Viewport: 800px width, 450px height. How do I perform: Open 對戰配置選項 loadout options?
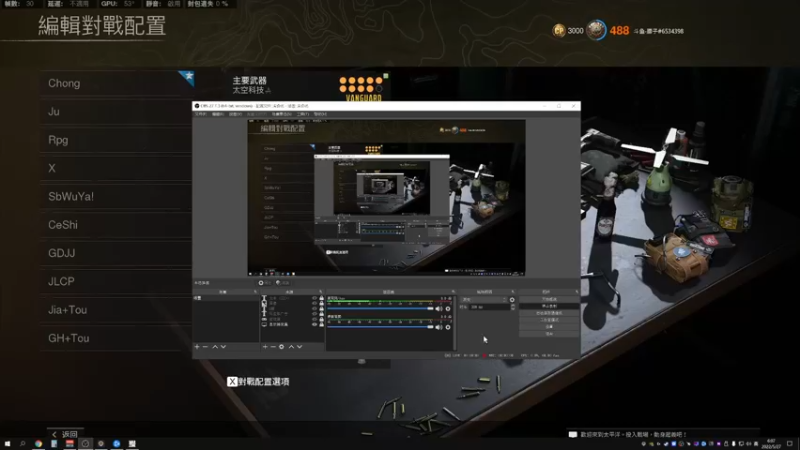tap(258, 382)
